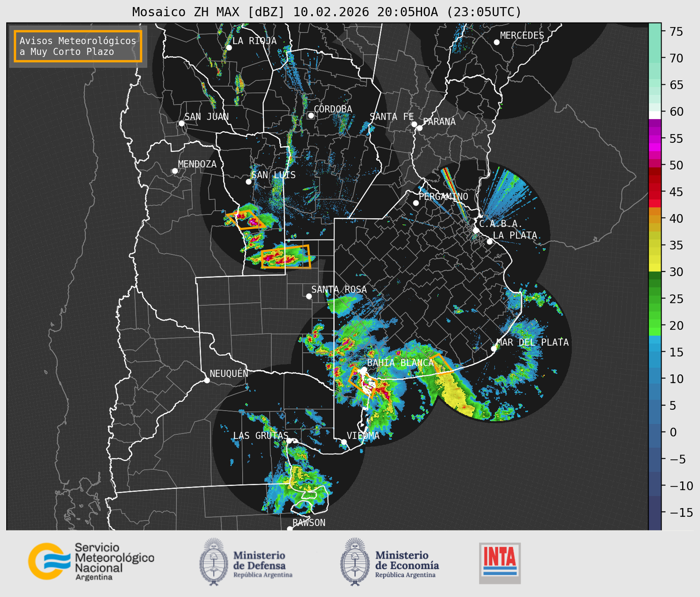
Task: Click the 'CÓRDOBA' city label
Action: click(x=333, y=109)
